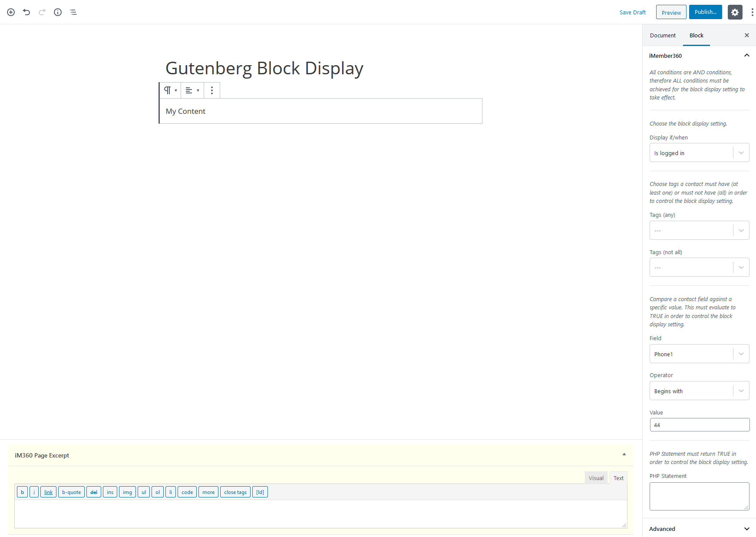
Task: Redo the last undone change
Action: [42, 12]
